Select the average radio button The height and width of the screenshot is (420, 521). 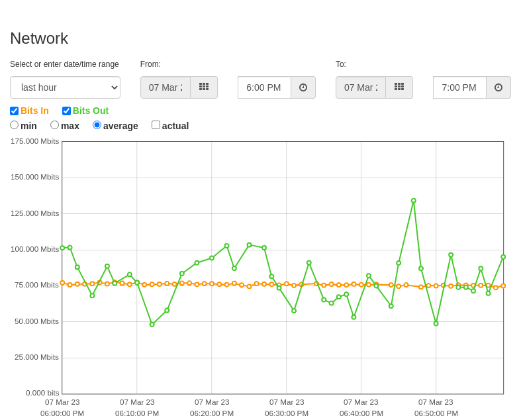pos(97,125)
